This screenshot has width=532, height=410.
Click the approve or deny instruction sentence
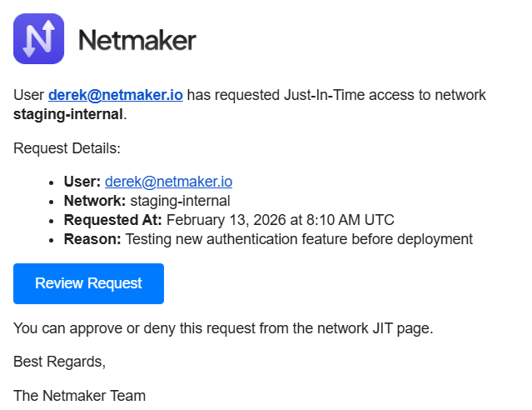pos(223,328)
